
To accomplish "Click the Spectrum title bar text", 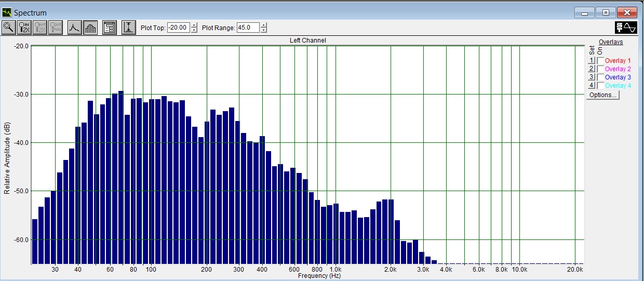I will [30, 12].
